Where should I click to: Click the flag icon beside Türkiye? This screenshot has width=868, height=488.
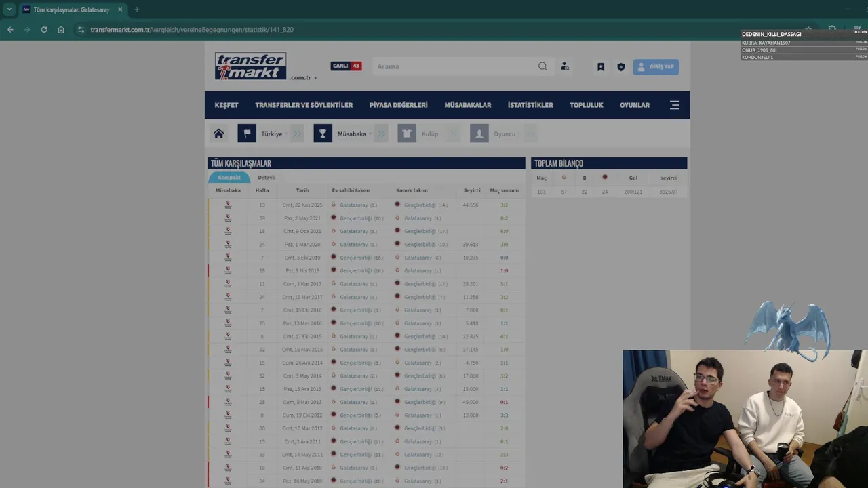[x=247, y=134]
